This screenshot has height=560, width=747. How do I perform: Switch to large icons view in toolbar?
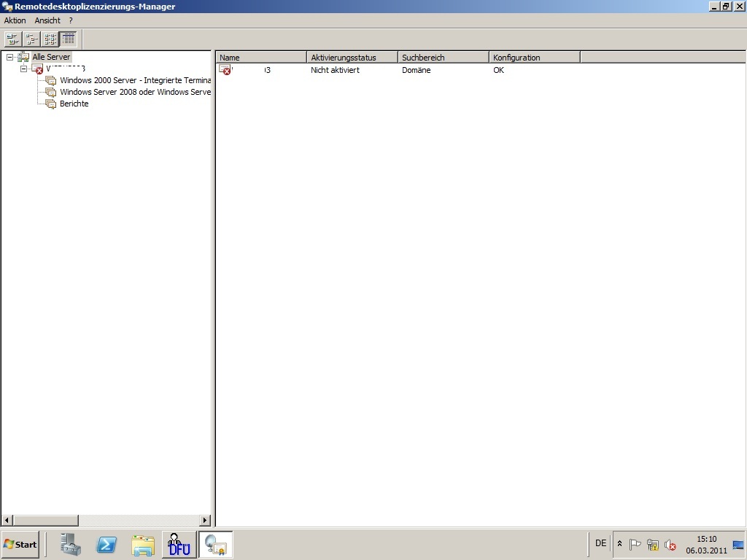13,39
